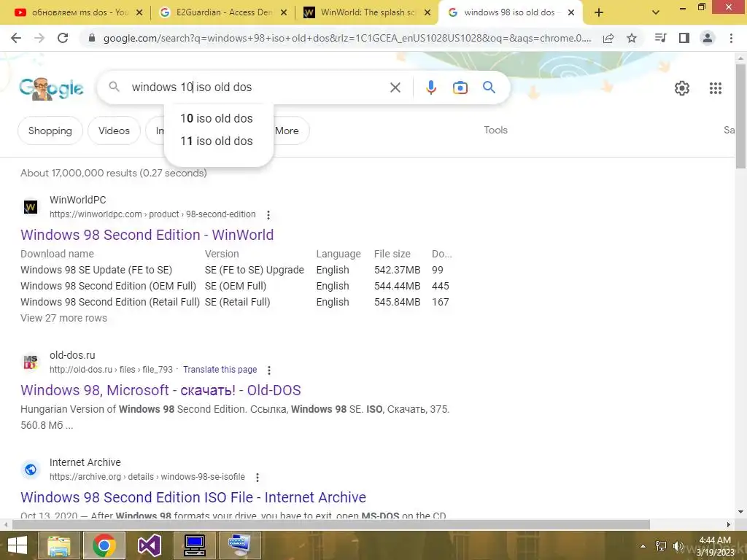Close the YouTube tab
This screenshot has height=560, width=747.
[x=139, y=12]
